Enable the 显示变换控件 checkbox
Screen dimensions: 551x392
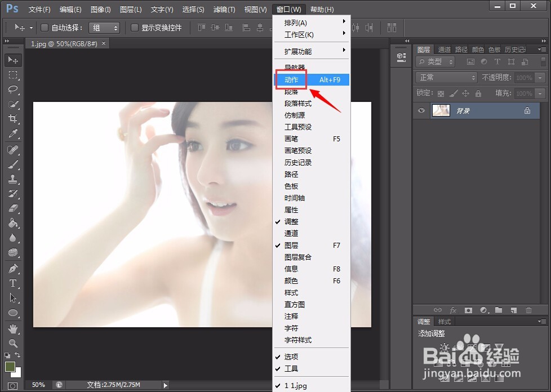point(134,28)
